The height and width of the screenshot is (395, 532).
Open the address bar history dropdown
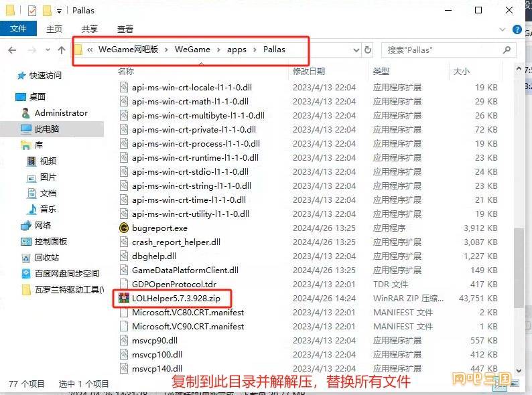(x=356, y=50)
